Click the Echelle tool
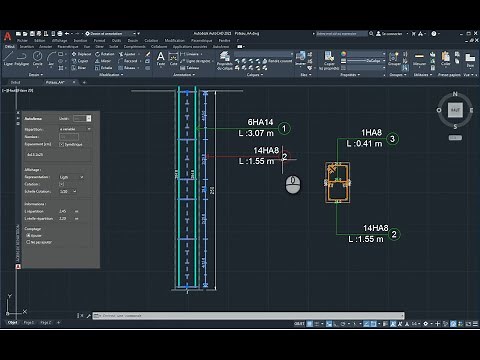This screenshot has height=360, width=480. coord(104,68)
